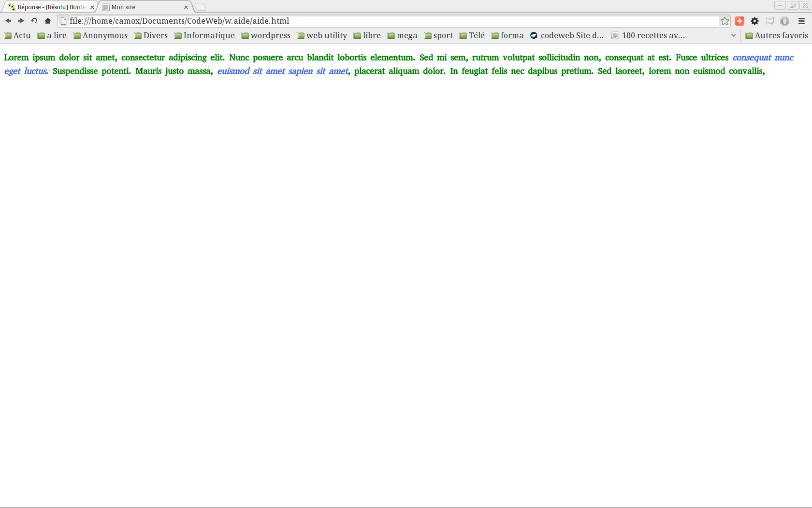
Task: Open the web utility bookmarks folder
Action: tap(322, 35)
